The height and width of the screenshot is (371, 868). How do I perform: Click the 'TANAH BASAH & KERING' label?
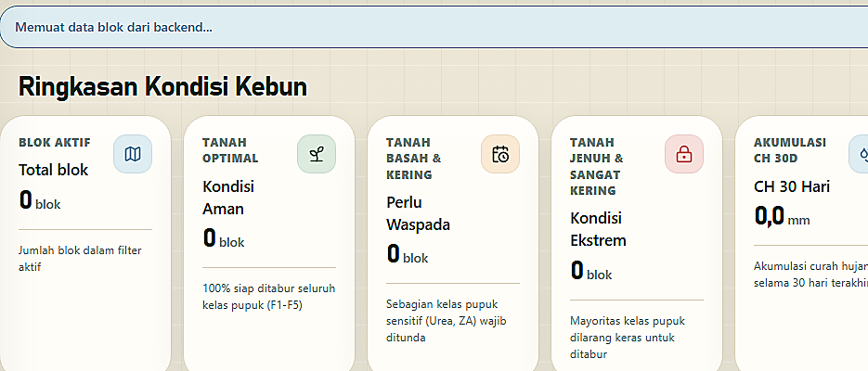(x=413, y=159)
